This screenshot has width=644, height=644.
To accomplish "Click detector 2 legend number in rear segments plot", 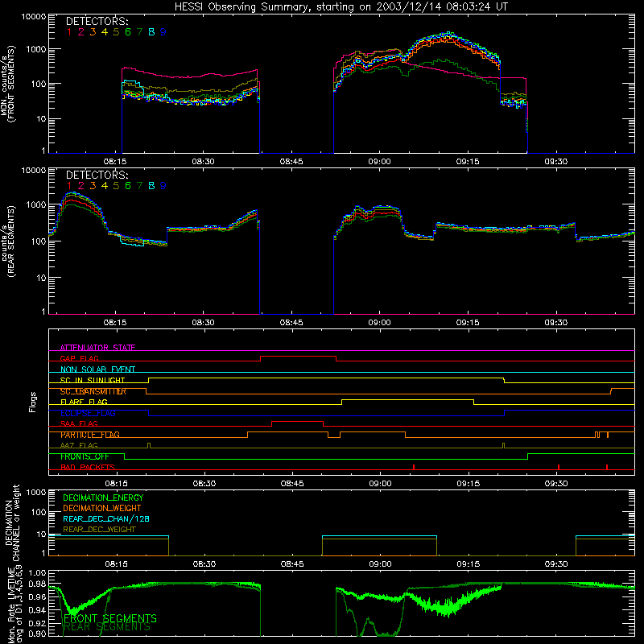I will click(x=81, y=186).
